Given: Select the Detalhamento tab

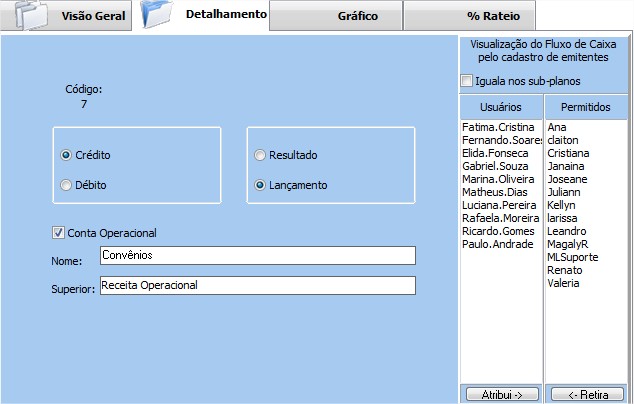Looking at the screenshot, I should [226, 15].
